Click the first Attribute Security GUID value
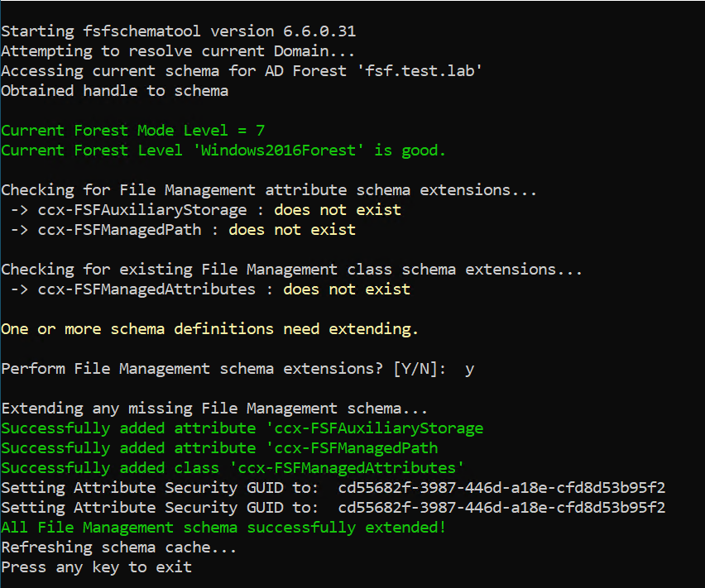The height and width of the screenshot is (588, 705). (x=501, y=488)
